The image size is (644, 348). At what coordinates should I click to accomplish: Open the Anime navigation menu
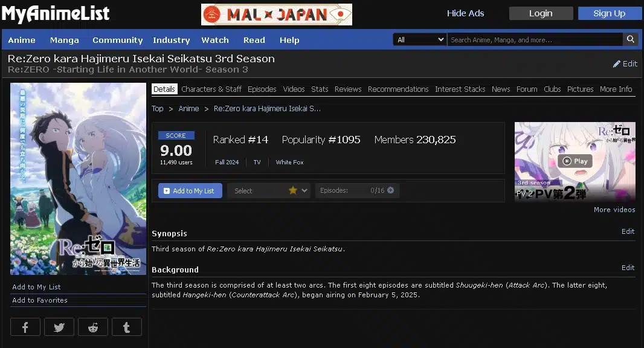22,40
